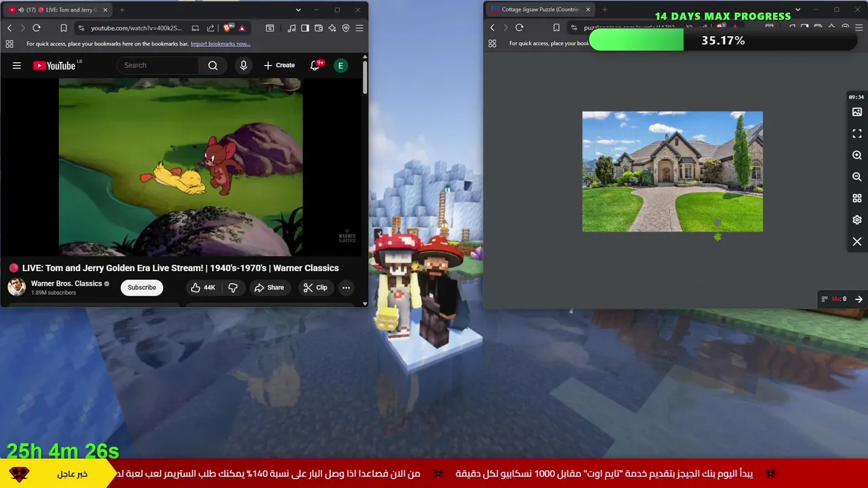This screenshot has height=488, width=868.
Task: Open Brave Rewards triangle icon
Action: (x=241, y=28)
